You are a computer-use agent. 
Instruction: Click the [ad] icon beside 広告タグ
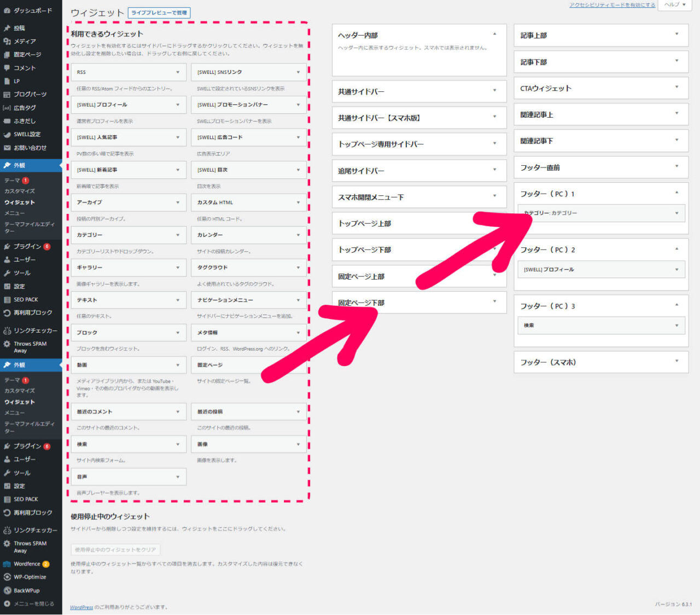tap(7, 108)
